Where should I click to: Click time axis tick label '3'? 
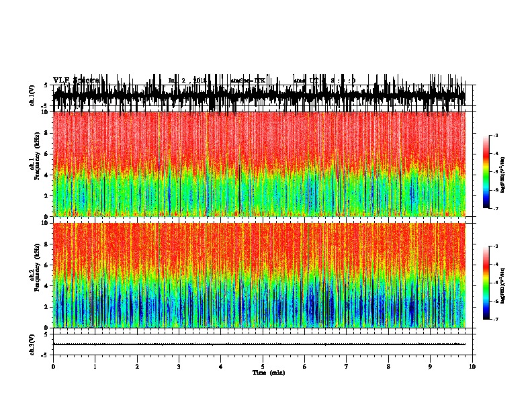pyautogui.click(x=179, y=367)
